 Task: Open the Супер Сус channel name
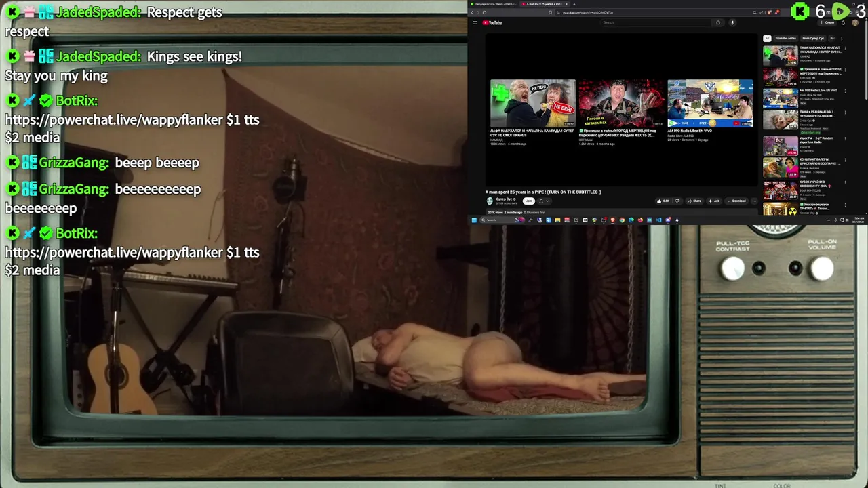point(505,199)
